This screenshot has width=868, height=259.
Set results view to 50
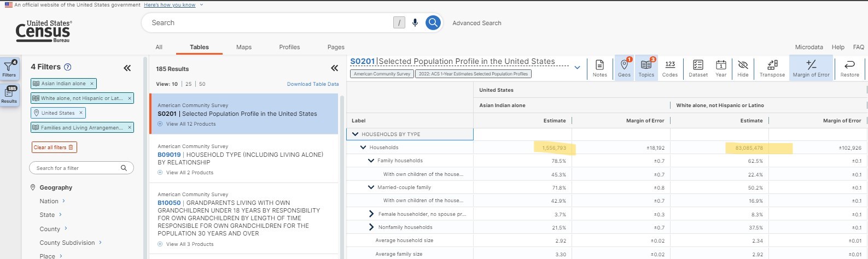(202, 84)
